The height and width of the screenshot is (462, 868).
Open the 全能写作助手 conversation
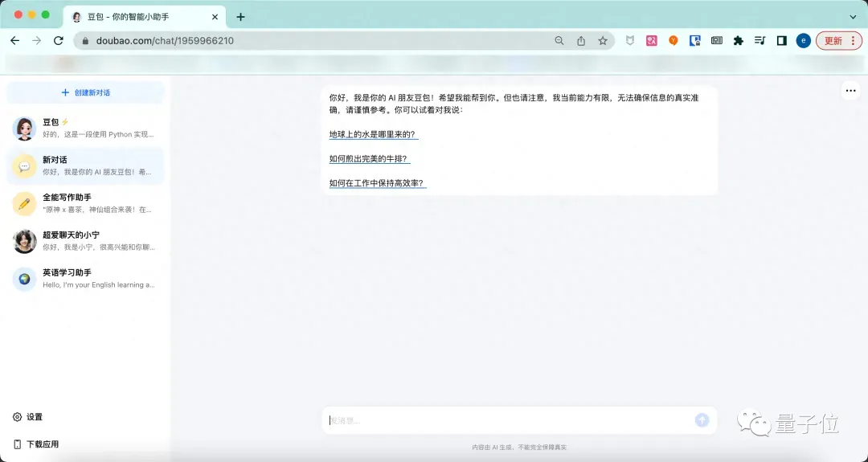pos(85,203)
